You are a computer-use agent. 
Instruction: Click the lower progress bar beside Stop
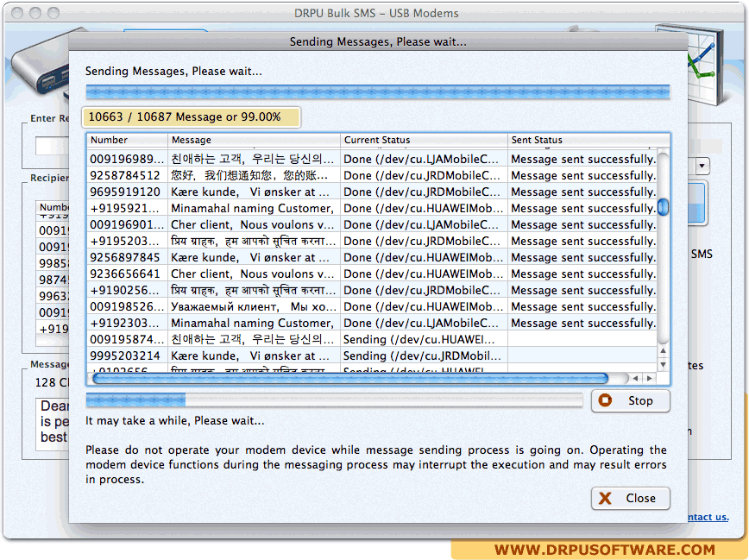click(x=334, y=400)
